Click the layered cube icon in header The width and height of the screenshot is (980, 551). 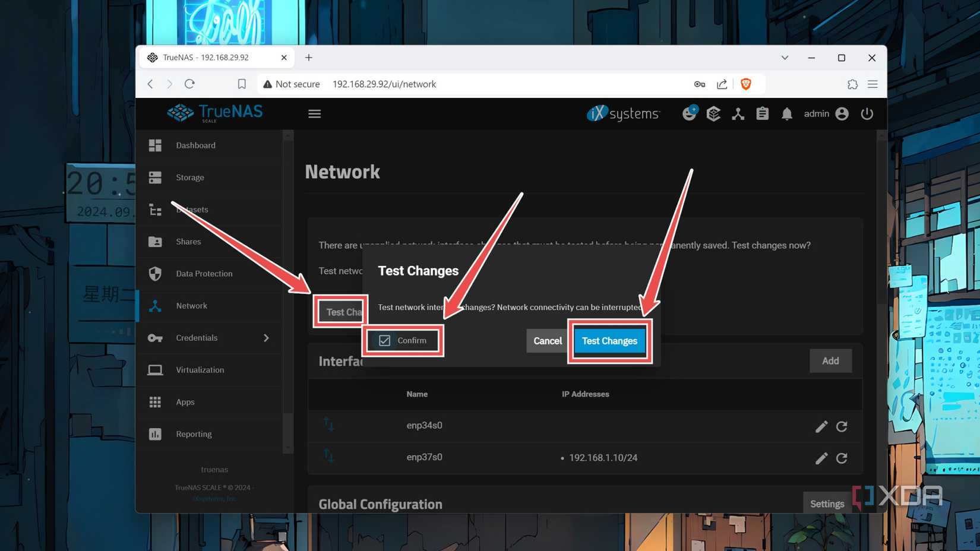[x=713, y=113]
